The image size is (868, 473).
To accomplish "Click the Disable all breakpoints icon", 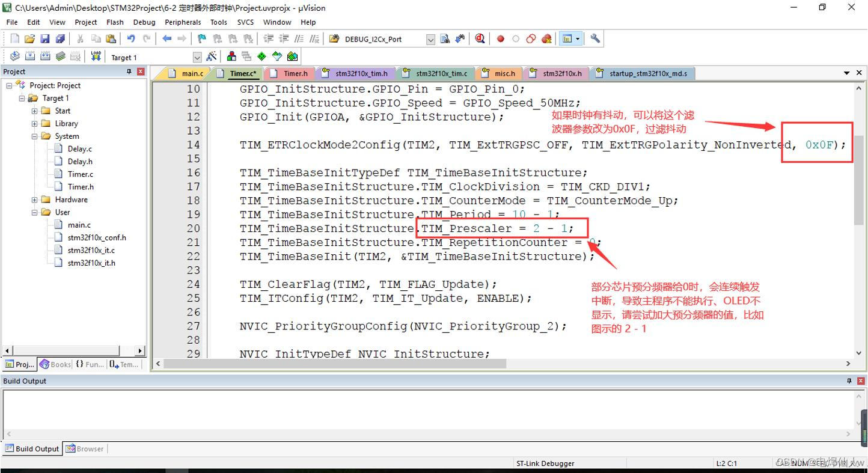I will click(x=531, y=38).
